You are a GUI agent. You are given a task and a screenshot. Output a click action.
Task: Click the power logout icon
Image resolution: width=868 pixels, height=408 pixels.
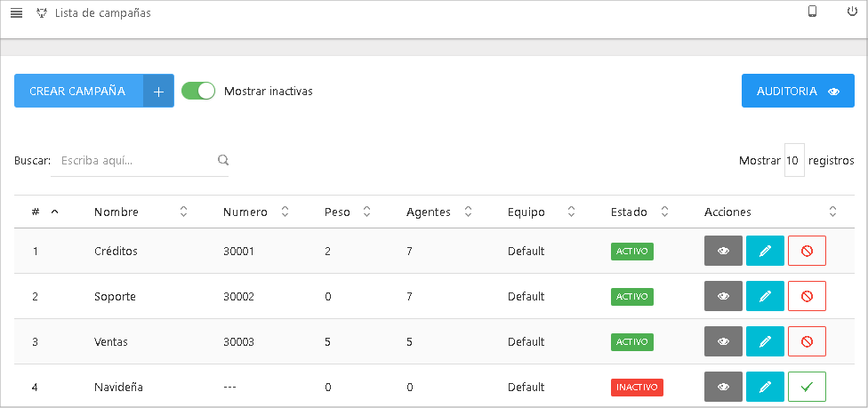tap(852, 12)
